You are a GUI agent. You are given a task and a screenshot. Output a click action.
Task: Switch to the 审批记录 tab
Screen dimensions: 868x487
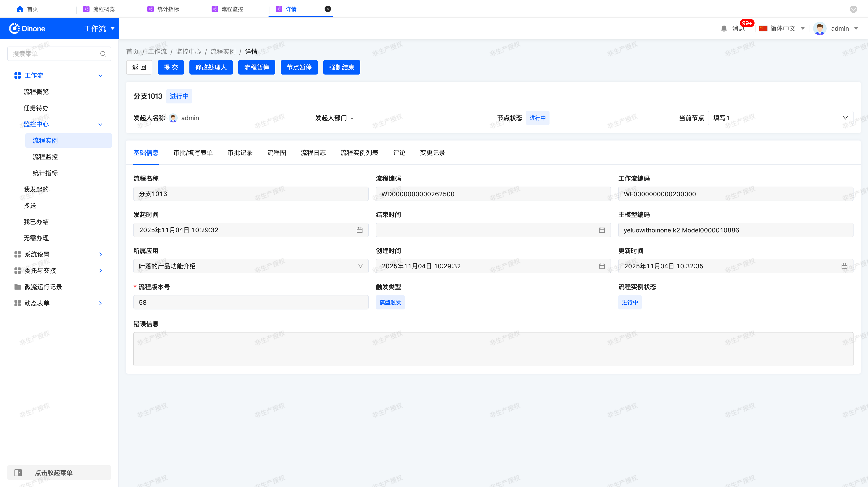(x=240, y=153)
